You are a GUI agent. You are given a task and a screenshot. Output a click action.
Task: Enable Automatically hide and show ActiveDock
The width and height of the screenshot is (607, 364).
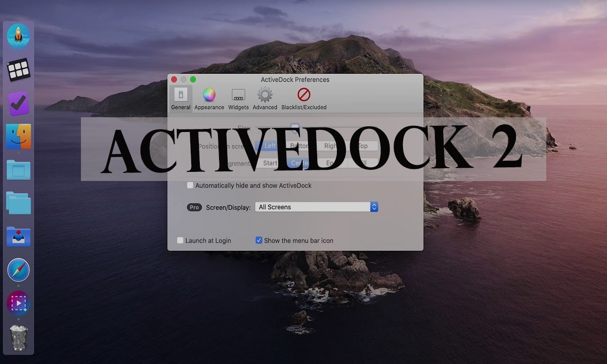[x=190, y=186]
